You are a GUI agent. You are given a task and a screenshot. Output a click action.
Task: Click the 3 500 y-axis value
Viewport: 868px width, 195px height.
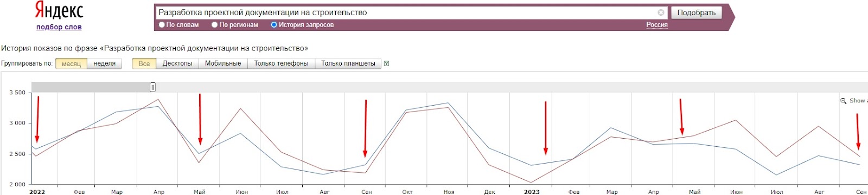(x=17, y=93)
